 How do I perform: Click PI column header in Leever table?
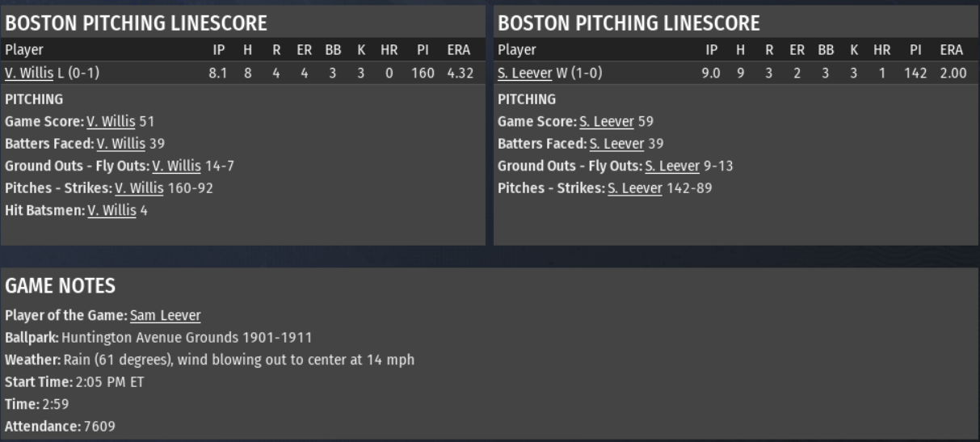916,50
